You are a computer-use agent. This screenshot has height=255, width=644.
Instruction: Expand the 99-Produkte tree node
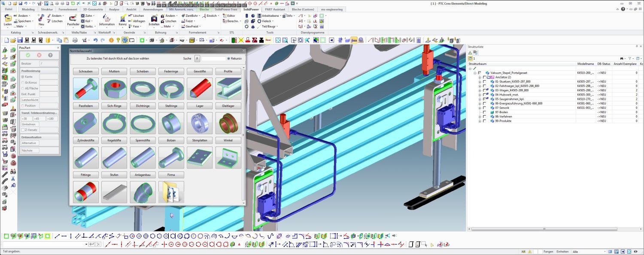pyautogui.click(x=480, y=121)
